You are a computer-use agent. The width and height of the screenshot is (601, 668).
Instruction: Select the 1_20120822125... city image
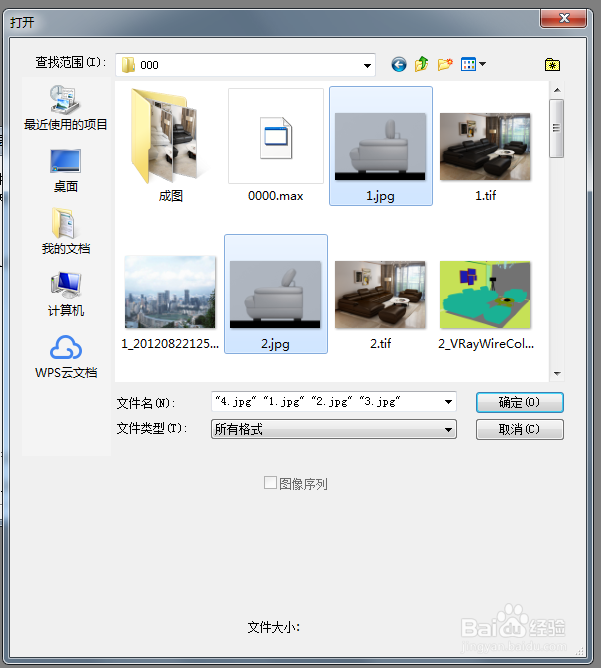tap(170, 294)
